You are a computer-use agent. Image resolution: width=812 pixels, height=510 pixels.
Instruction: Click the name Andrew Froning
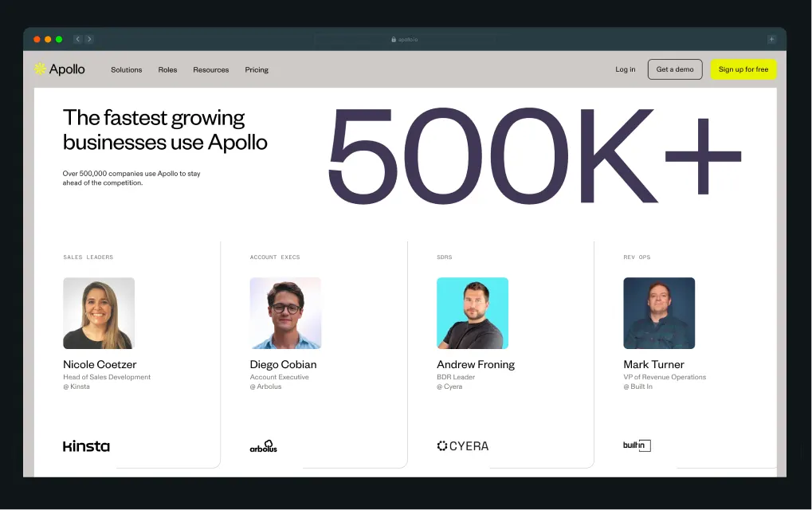click(476, 364)
